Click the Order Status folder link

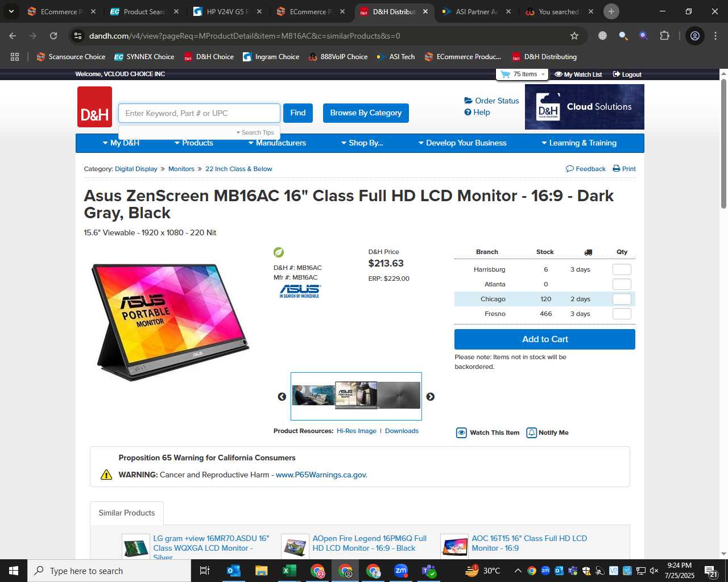point(491,101)
